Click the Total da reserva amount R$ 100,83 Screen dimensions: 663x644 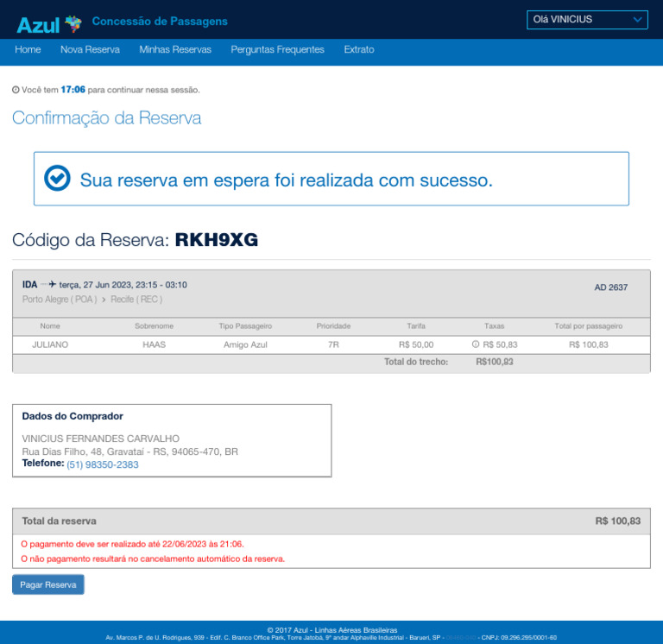[x=618, y=521]
